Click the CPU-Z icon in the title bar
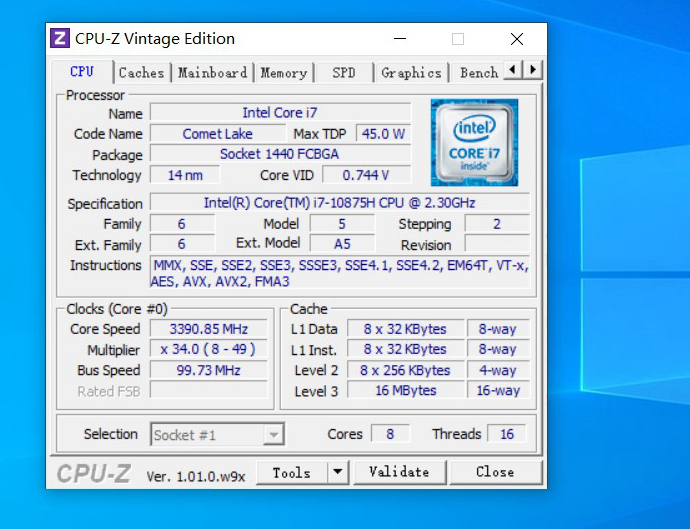This screenshot has height=529, width=690. [x=60, y=39]
